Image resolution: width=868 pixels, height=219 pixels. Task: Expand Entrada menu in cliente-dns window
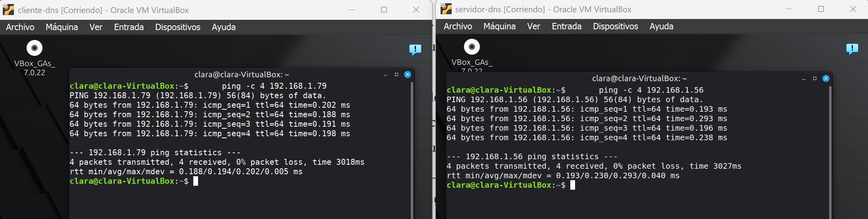129,27
